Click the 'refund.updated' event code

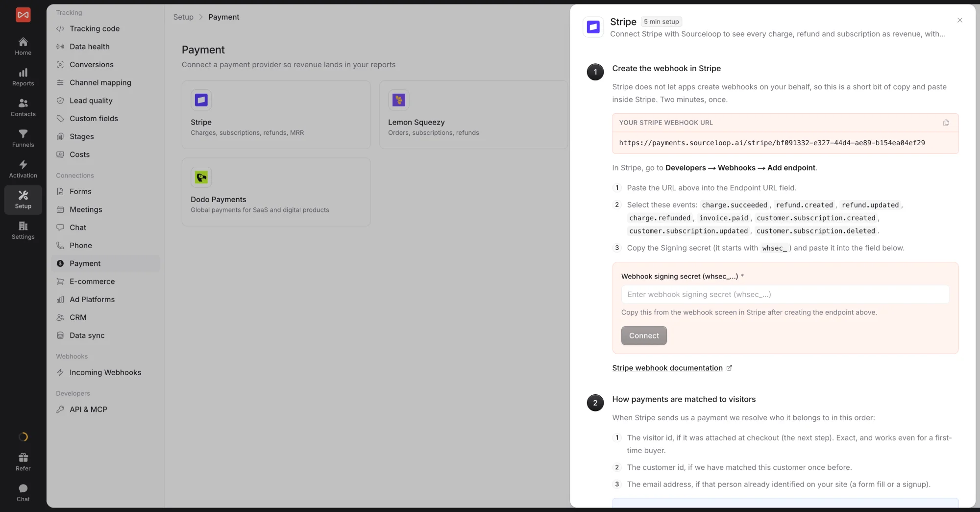click(870, 205)
